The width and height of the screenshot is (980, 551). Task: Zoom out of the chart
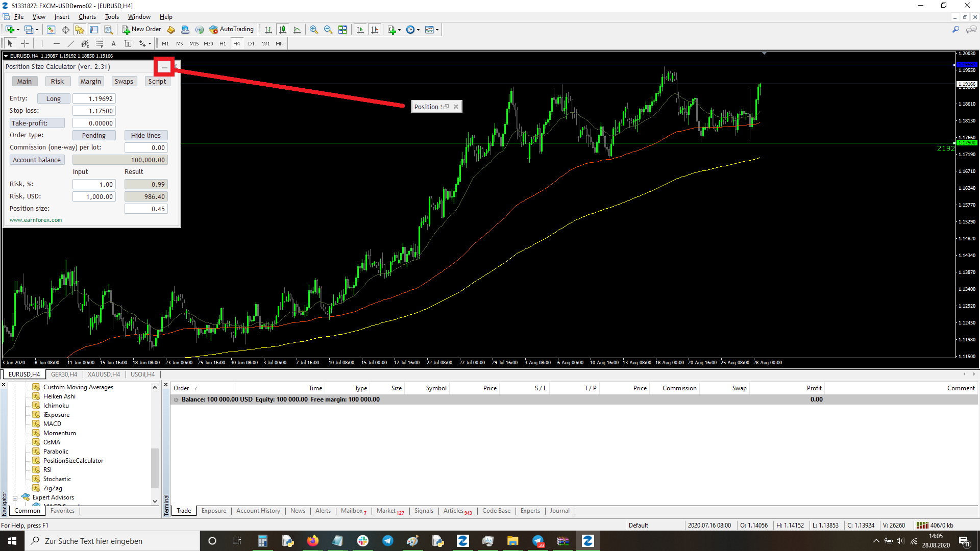[328, 30]
